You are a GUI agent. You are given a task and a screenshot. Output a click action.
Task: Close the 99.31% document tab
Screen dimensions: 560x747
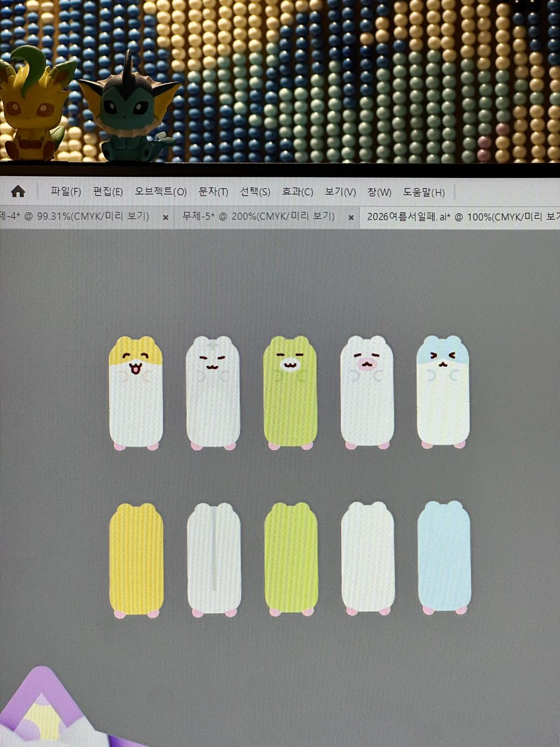tap(166, 218)
